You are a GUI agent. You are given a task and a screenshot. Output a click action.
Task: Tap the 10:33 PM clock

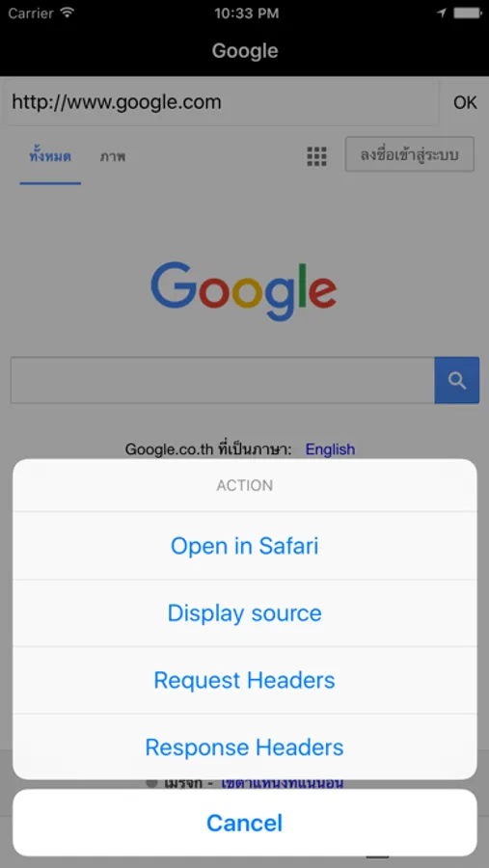(x=247, y=14)
